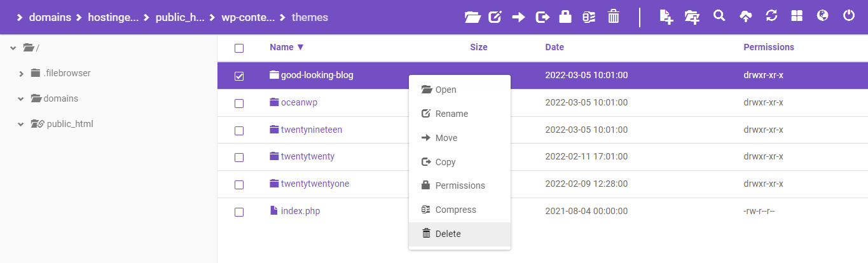Click the Open folder toolbar icon
The width and height of the screenshot is (868, 263).
coord(472,17)
